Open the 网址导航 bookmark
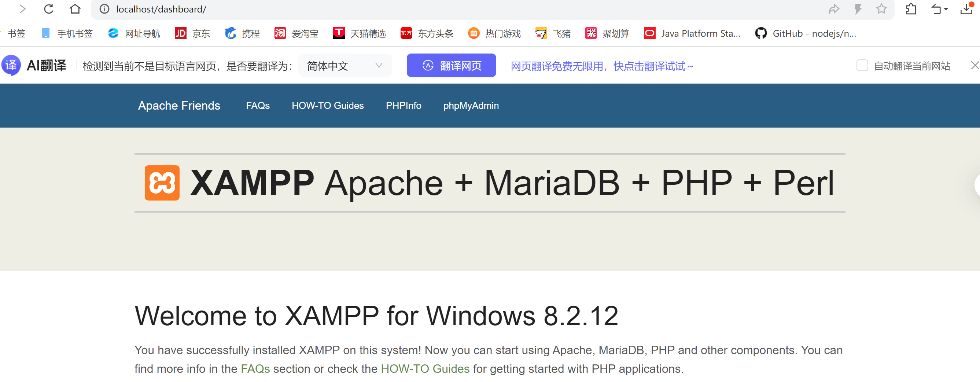This screenshot has width=980, height=382. coord(134,33)
